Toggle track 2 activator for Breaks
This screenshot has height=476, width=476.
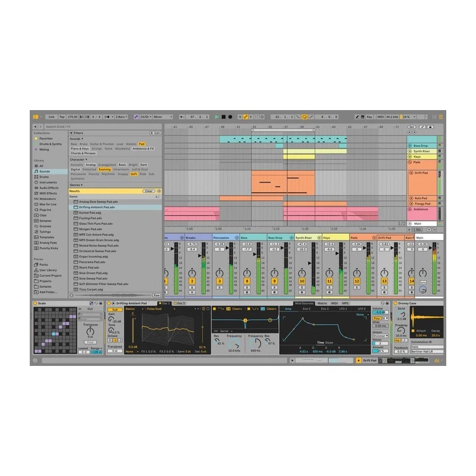(192, 281)
